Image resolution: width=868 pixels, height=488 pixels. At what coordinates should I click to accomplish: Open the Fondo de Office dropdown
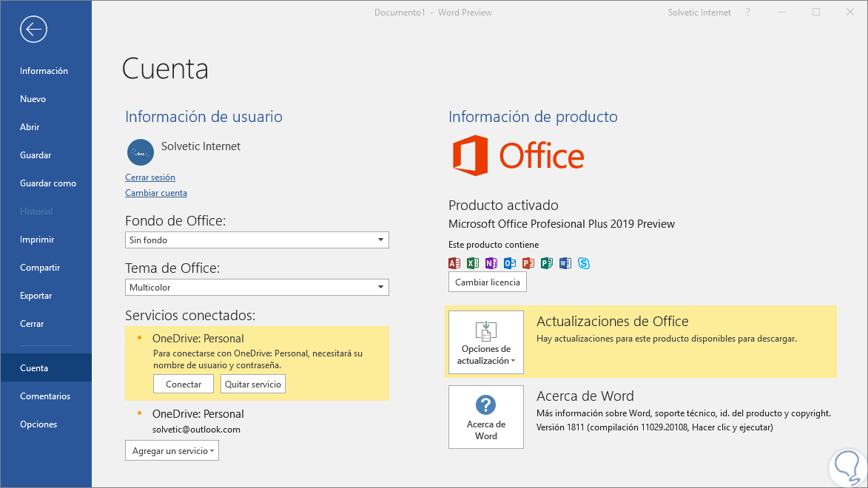click(x=257, y=240)
